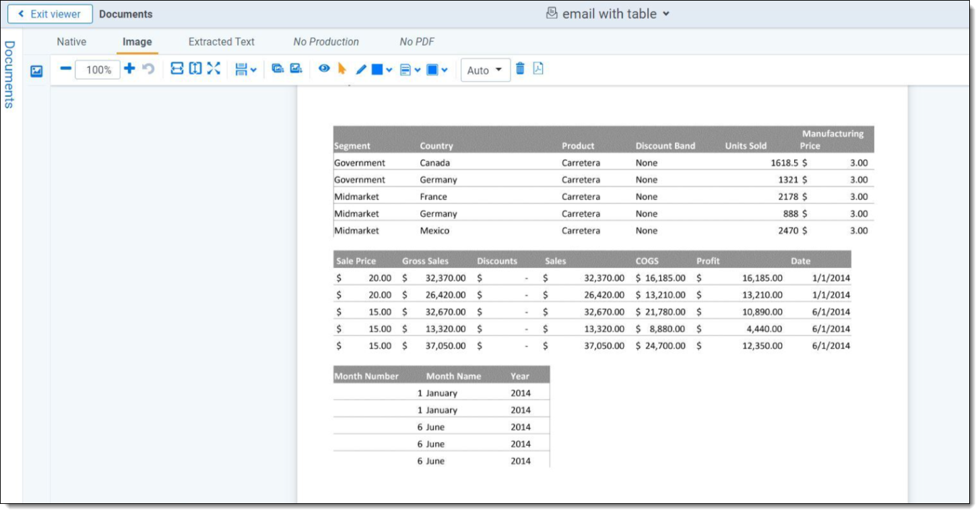Viewport: 980px width, 514px height.
Task: Expand the page layout mode dropdown
Action: click(246, 69)
